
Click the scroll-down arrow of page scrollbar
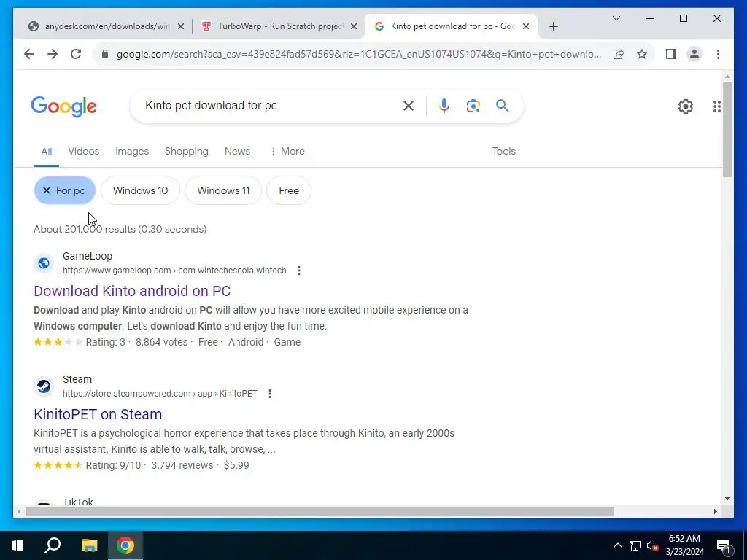pos(727,499)
